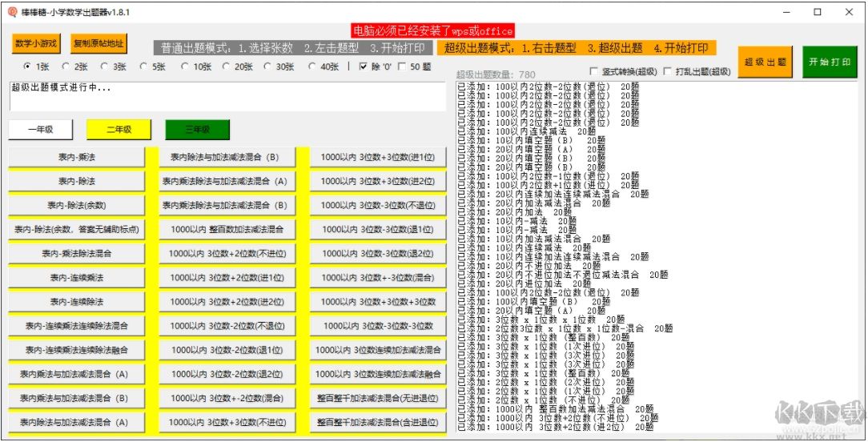Click log line 已添加: 100以内连续减法 20题
868x442 pixels.
tap(526, 131)
